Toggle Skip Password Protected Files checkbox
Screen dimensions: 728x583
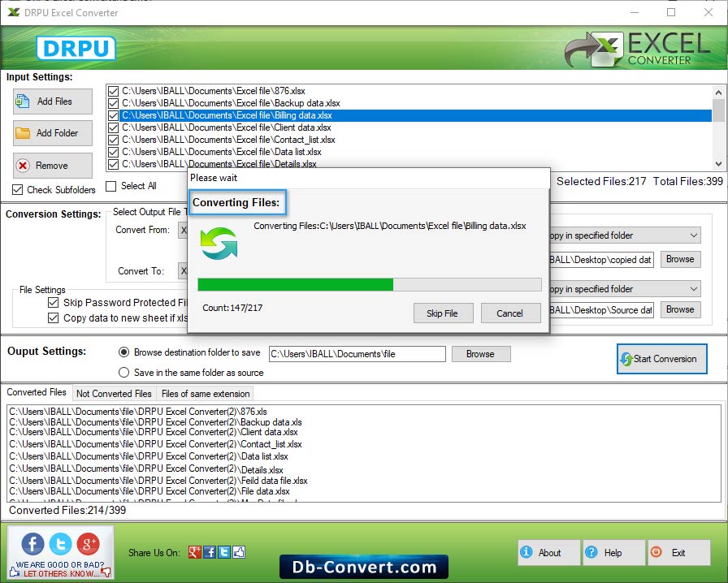pos(54,303)
